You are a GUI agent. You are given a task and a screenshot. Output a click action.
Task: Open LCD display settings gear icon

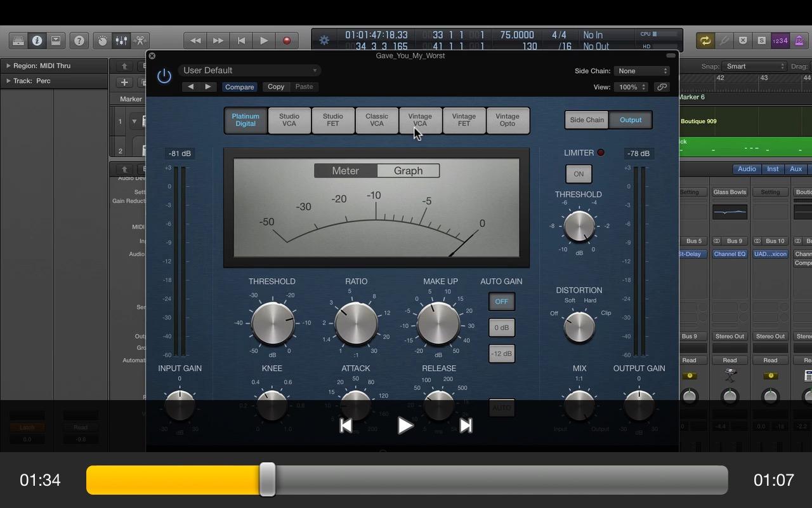point(324,40)
